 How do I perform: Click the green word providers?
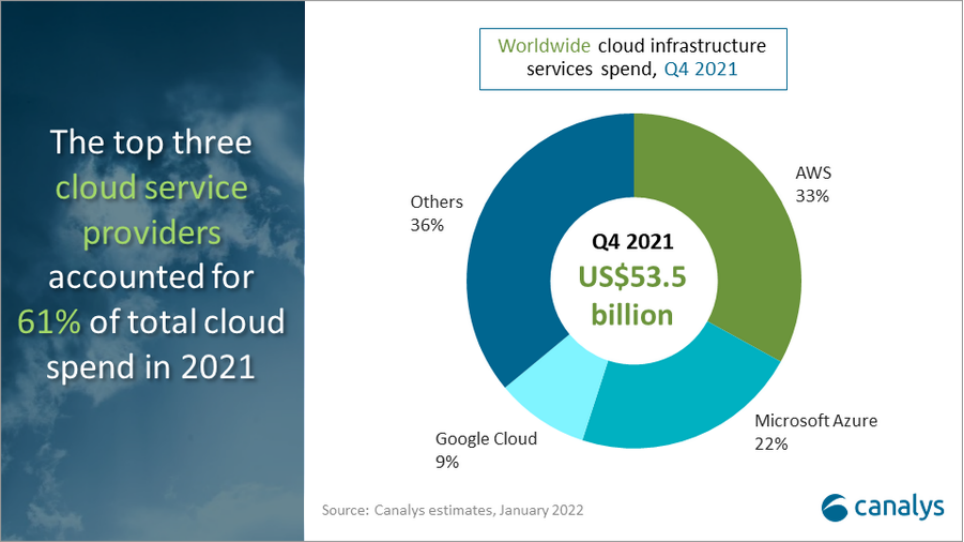click(152, 234)
